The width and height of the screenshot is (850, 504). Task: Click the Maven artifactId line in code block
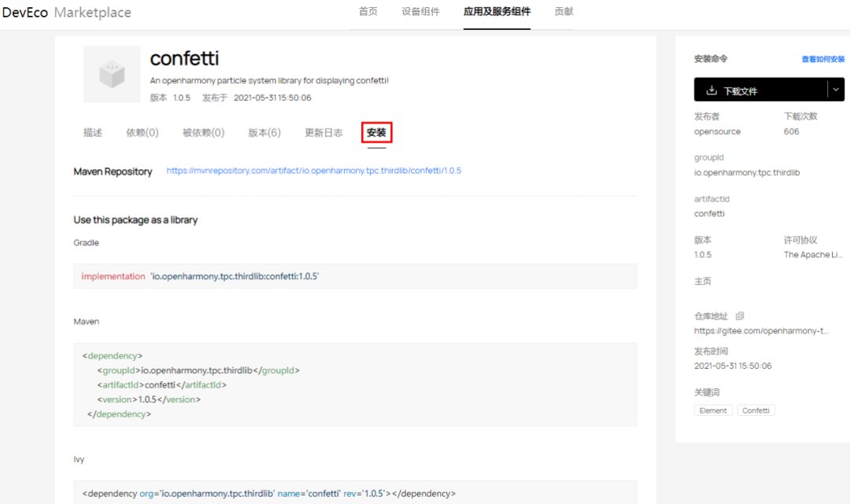click(x=161, y=385)
